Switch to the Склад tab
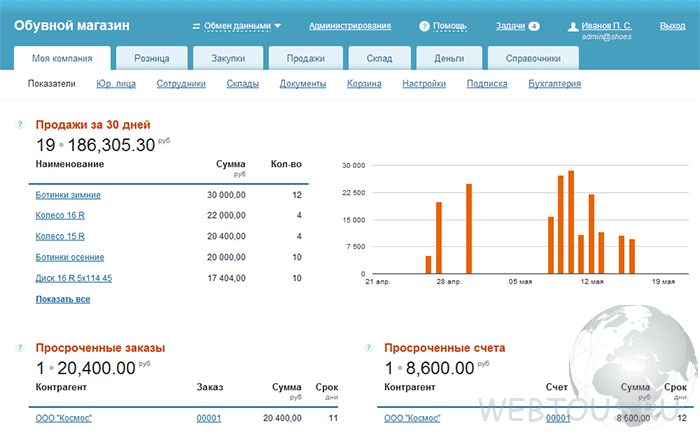The height and width of the screenshot is (435, 700). [379, 58]
